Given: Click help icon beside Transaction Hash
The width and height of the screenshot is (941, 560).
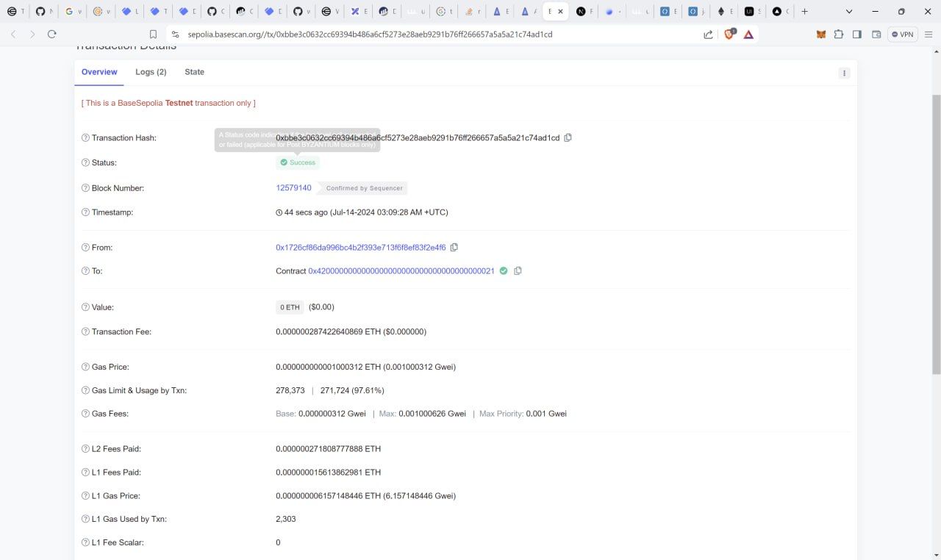Looking at the screenshot, I should tap(85, 138).
